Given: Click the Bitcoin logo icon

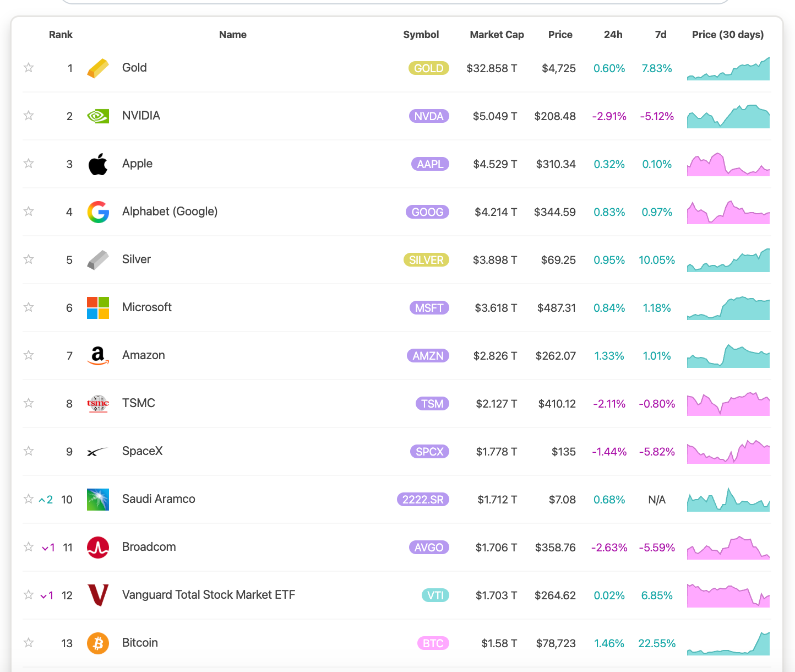Looking at the screenshot, I should tap(98, 643).
